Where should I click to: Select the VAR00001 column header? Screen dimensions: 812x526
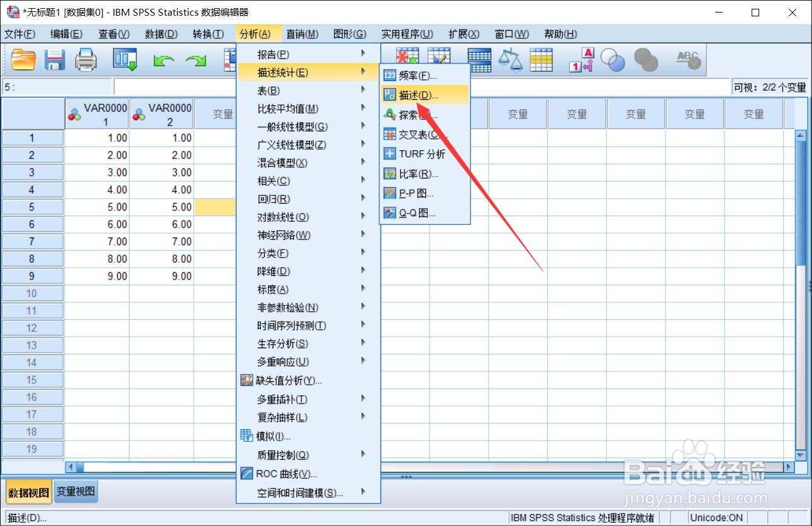97,113
